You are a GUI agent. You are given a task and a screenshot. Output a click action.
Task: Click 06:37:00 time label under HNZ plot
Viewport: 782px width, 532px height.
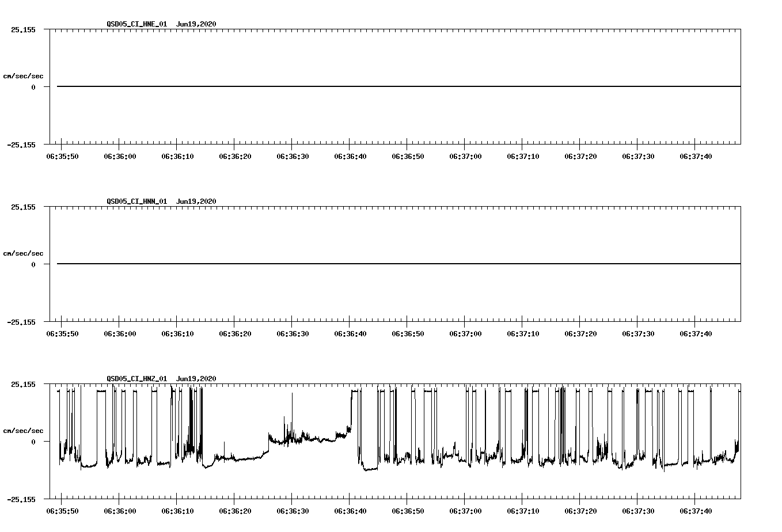tap(465, 511)
